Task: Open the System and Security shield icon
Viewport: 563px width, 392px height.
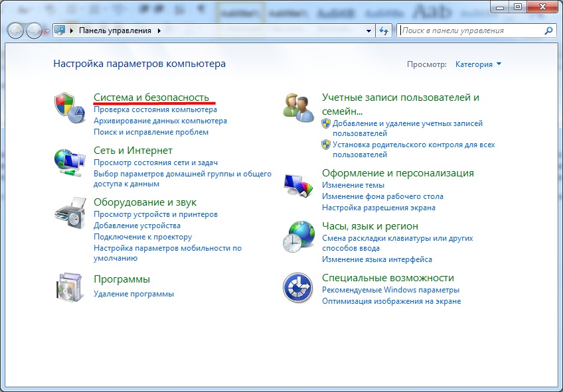Action: pos(70,107)
